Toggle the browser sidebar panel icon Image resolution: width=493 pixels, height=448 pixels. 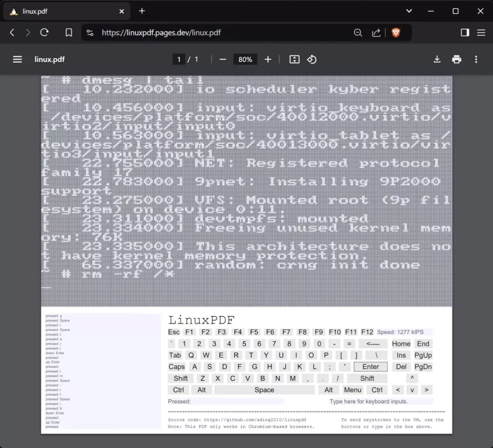(x=465, y=33)
